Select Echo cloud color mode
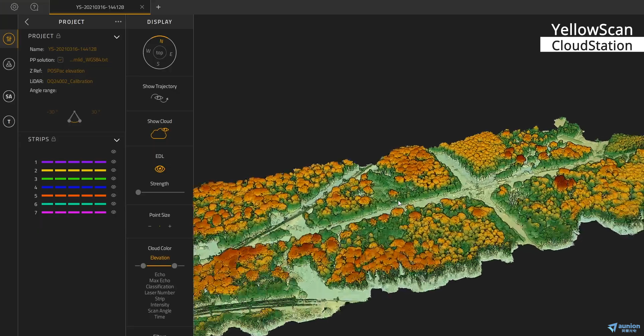This screenshot has height=336, width=644. click(x=160, y=275)
